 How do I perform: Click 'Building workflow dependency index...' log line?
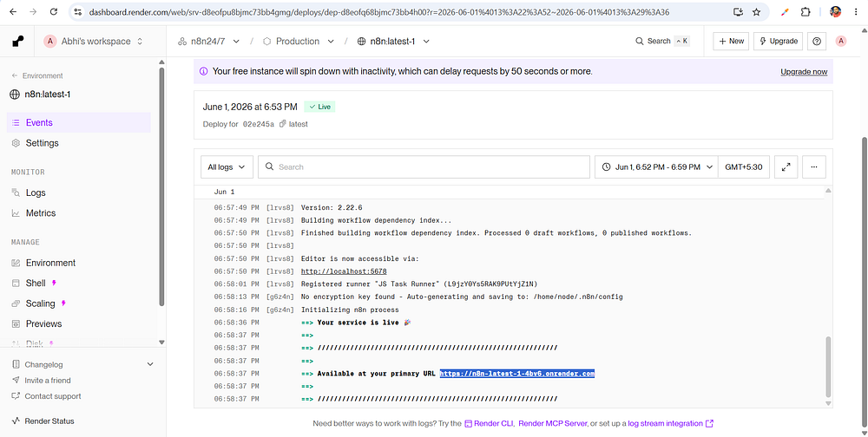pos(377,221)
